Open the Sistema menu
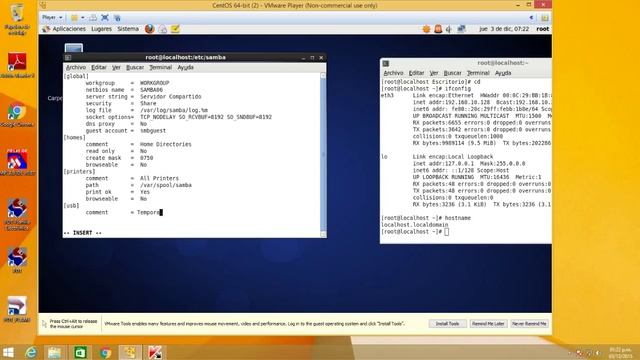This screenshot has width=640, height=360. (128, 29)
